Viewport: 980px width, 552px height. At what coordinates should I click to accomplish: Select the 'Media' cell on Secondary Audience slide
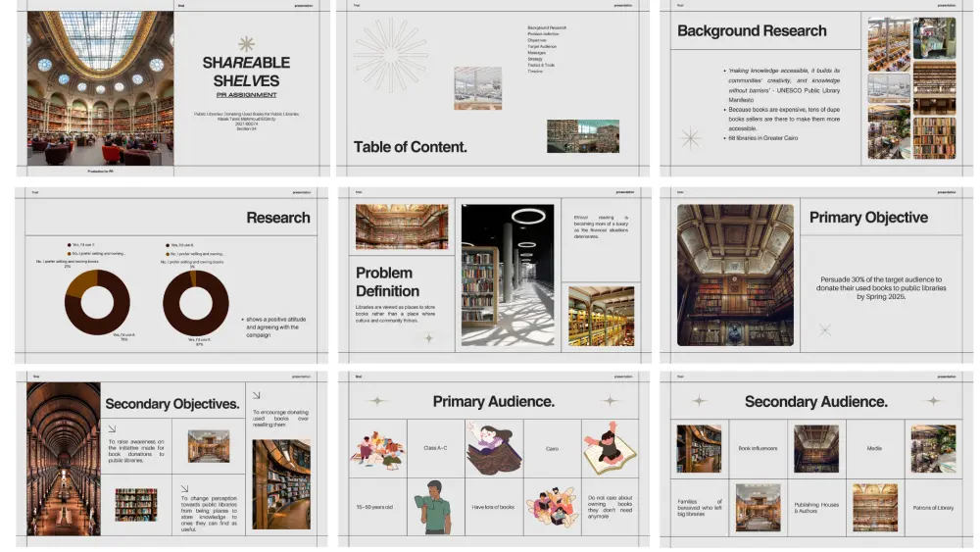pyautogui.click(x=874, y=448)
